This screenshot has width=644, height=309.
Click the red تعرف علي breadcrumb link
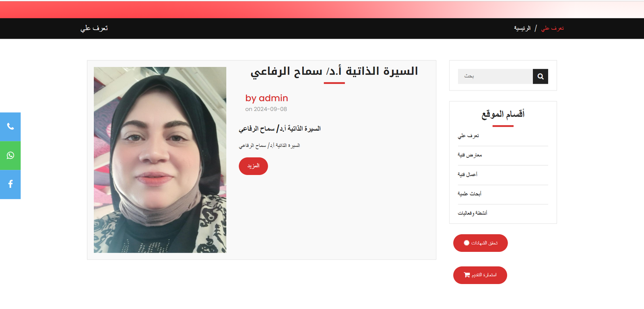(552, 28)
